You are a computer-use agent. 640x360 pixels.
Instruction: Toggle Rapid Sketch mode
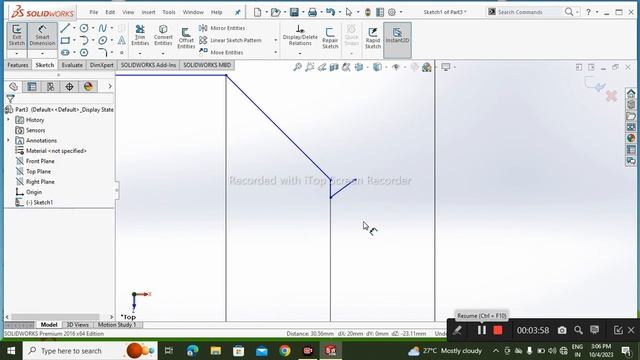(373, 38)
